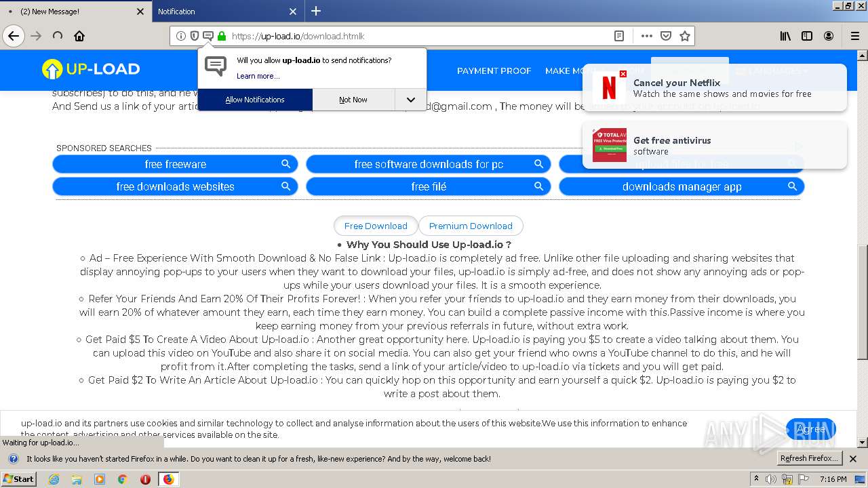Go to the Firefox Home page icon
The image size is (868, 488).
click(79, 36)
